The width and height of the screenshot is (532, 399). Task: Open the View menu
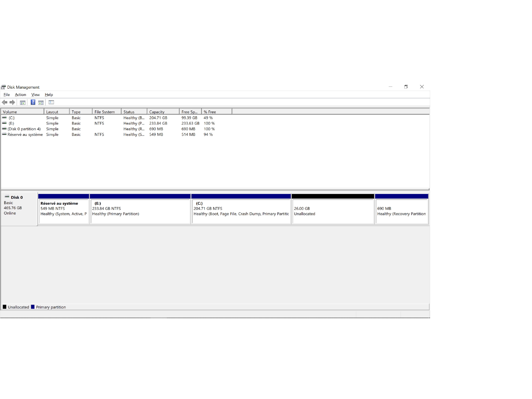coord(35,95)
